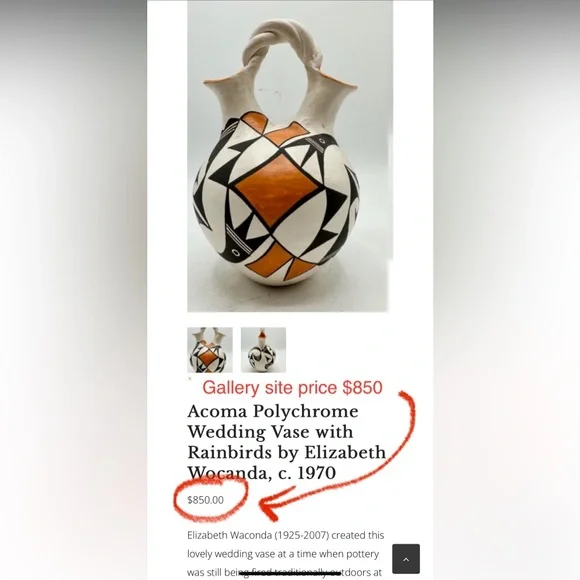Select the side-view vase thumbnail

click(263, 350)
